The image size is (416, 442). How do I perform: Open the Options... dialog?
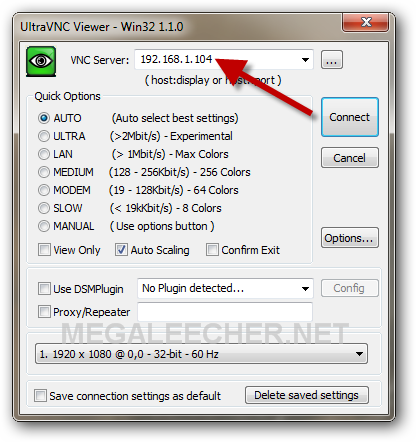tap(350, 238)
